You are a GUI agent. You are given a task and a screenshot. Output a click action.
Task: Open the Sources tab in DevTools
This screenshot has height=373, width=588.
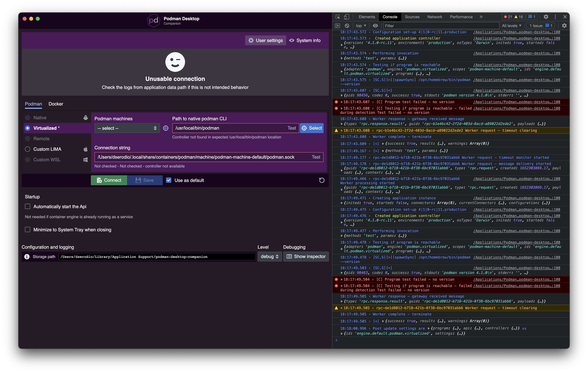412,17
